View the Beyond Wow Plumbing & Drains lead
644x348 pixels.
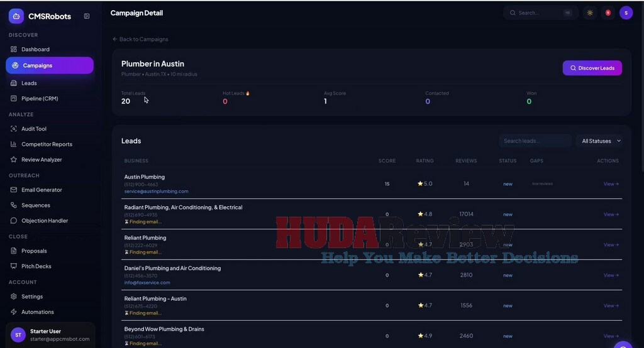pyautogui.click(x=611, y=336)
